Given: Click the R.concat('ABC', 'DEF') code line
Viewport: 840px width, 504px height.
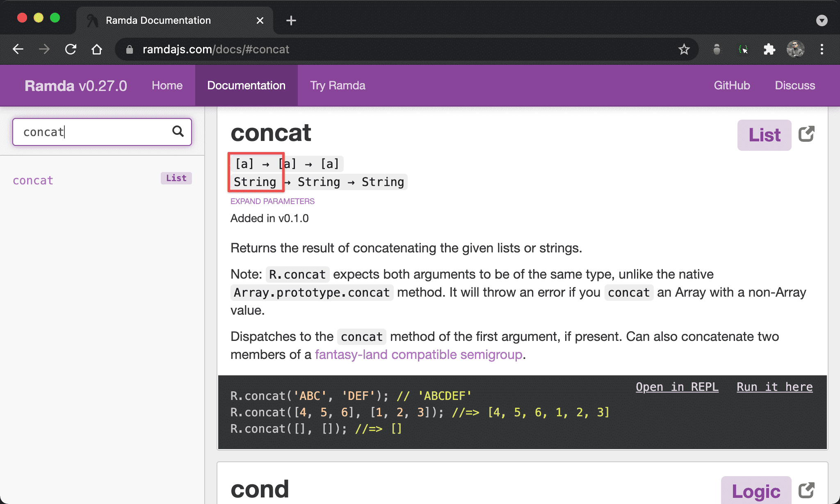Looking at the screenshot, I should coord(351,396).
